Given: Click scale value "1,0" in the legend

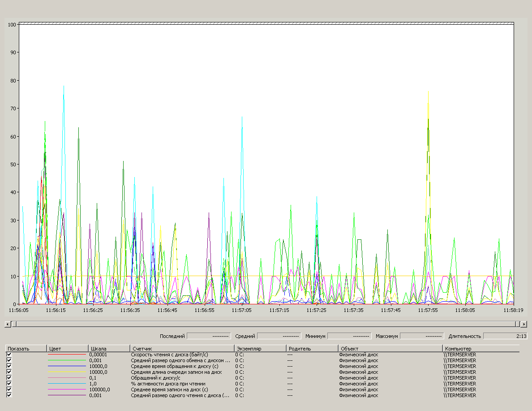Looking at the screenshot, I should 93,384.
